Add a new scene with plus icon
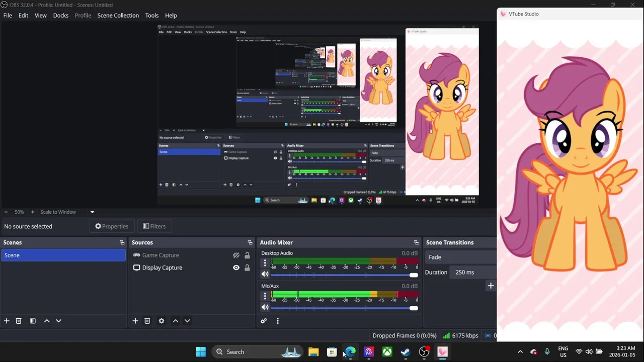The height and width of the screenshot is (362, 644). 7,321
